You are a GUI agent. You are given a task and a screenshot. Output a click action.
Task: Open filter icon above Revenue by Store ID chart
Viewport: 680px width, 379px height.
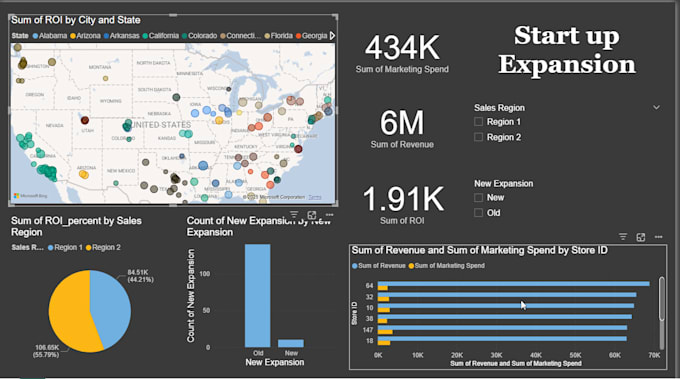pos(623,237)
